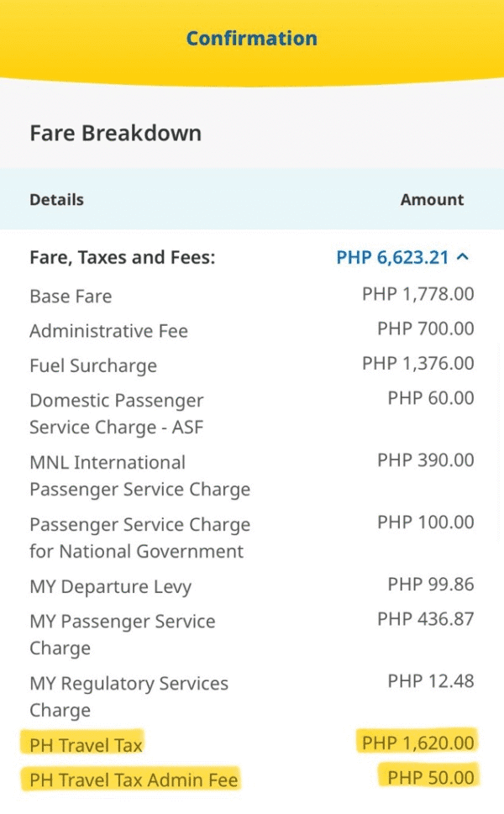Click the chevron beside PHP 6,623.21

464,257
